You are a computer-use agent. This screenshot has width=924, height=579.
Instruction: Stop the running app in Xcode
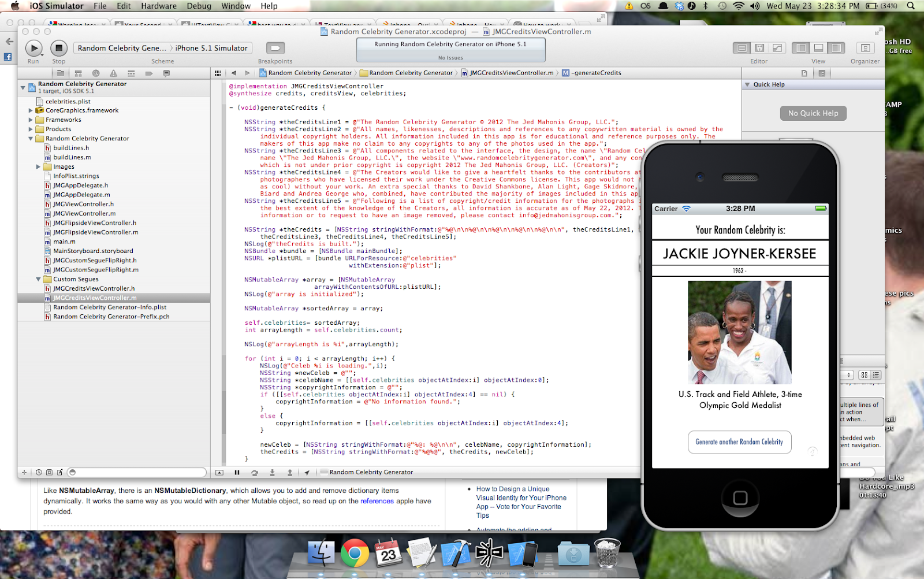58,49
